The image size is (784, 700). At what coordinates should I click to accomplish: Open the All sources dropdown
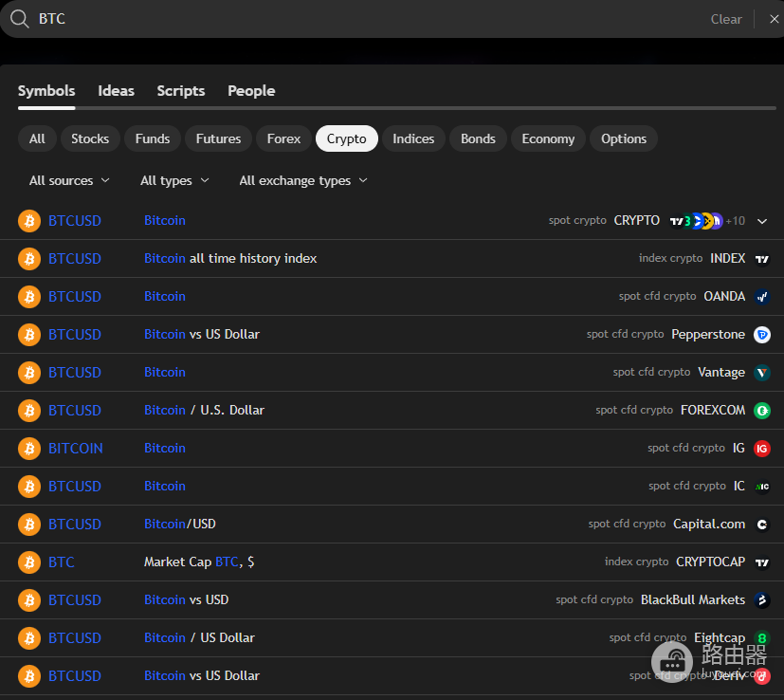click(x=69, y=180)
